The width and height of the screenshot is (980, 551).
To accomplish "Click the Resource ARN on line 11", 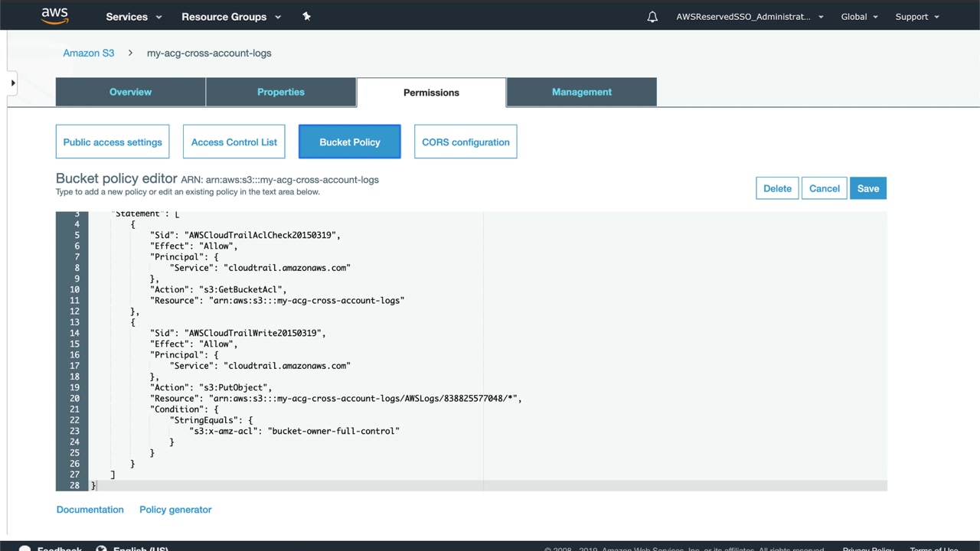I will click(306, 300).
